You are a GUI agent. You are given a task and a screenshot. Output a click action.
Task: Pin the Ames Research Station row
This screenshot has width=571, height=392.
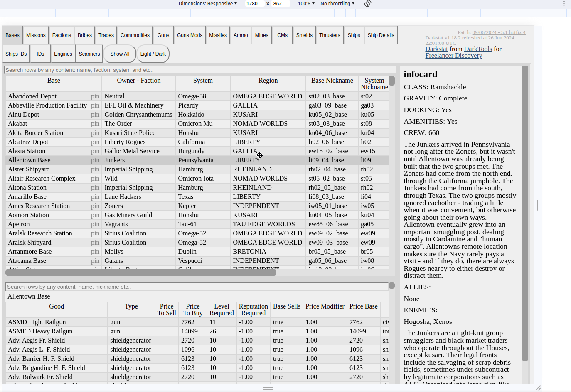(95, 206)
